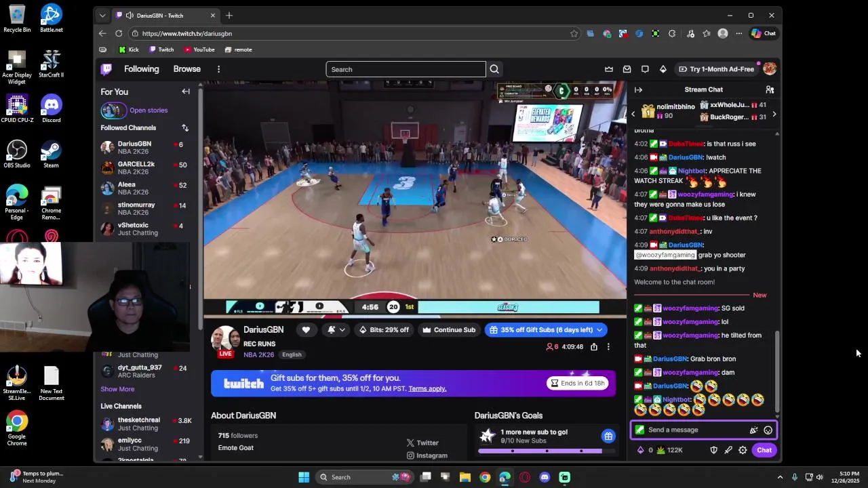This screenshot has width=868, height=488.
Task: Open the Twitch bookmark in favorites bar
Action: pyautogui.click(x=161, y=49)
